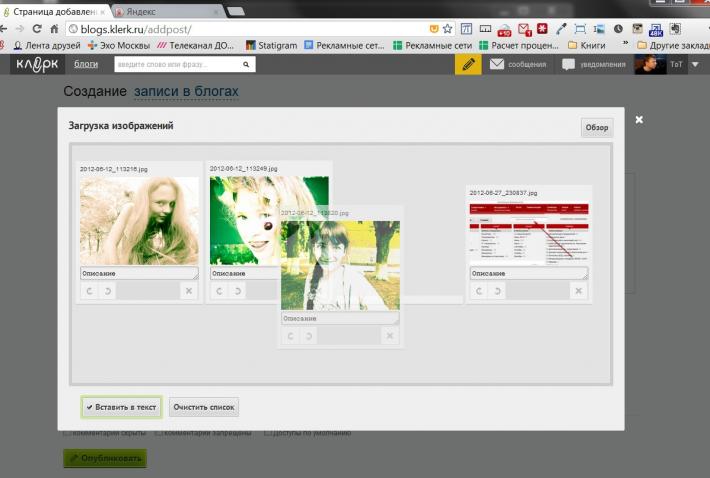Click the Вставить в текст button

pyautogui.click(x=122, y=407)
